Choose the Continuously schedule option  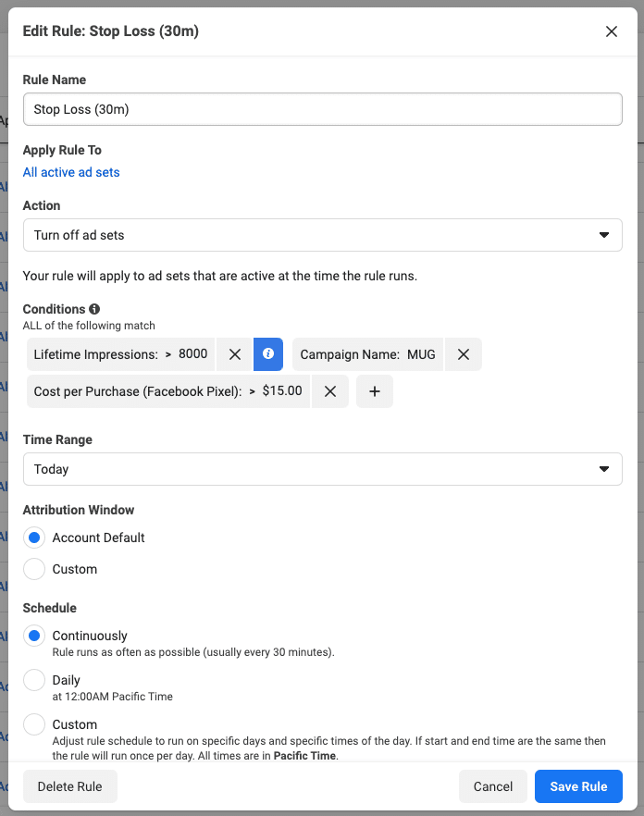[34, 636]
